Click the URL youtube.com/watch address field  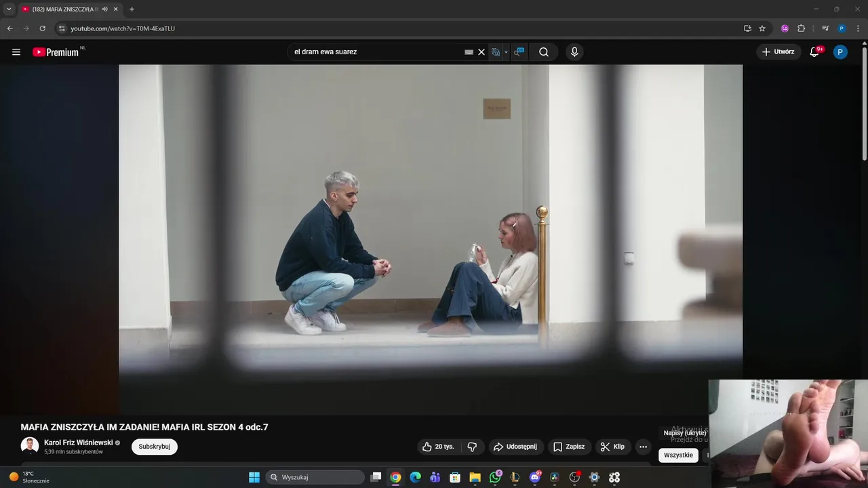(123, 28)
